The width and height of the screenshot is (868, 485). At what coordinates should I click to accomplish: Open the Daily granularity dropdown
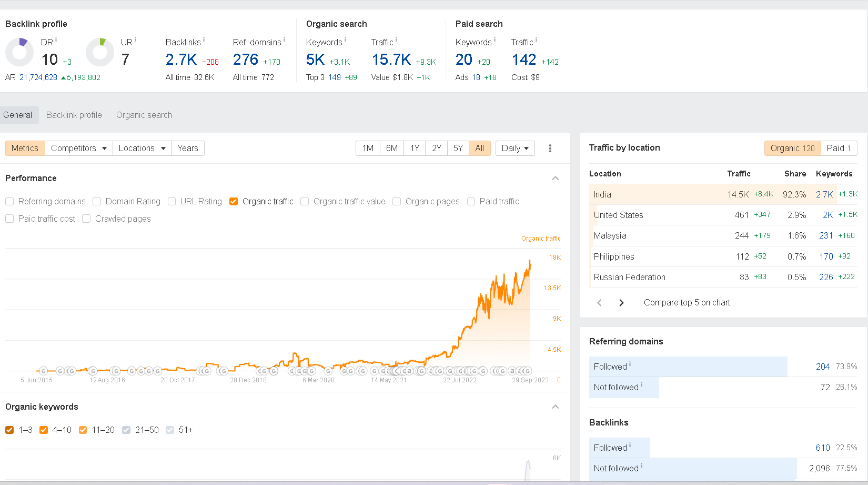515,149
